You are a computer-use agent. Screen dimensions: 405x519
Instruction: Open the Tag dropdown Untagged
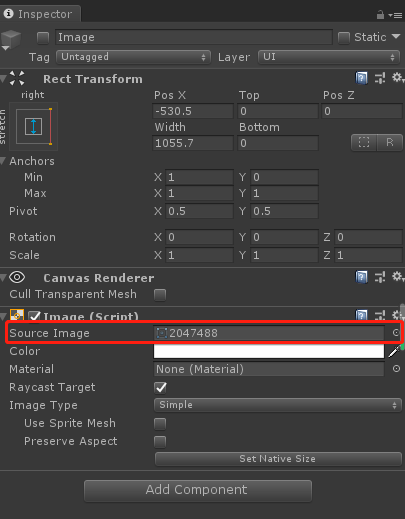pyautogui.click(x=133, y=57)
